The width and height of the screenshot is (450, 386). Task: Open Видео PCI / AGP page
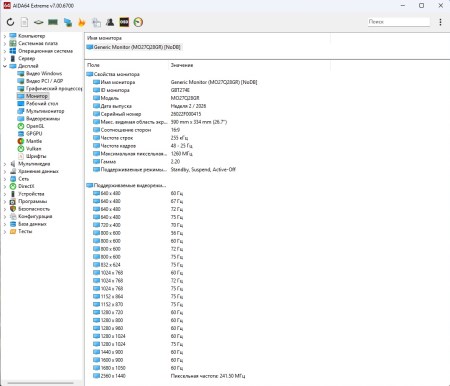pos(44,81)
